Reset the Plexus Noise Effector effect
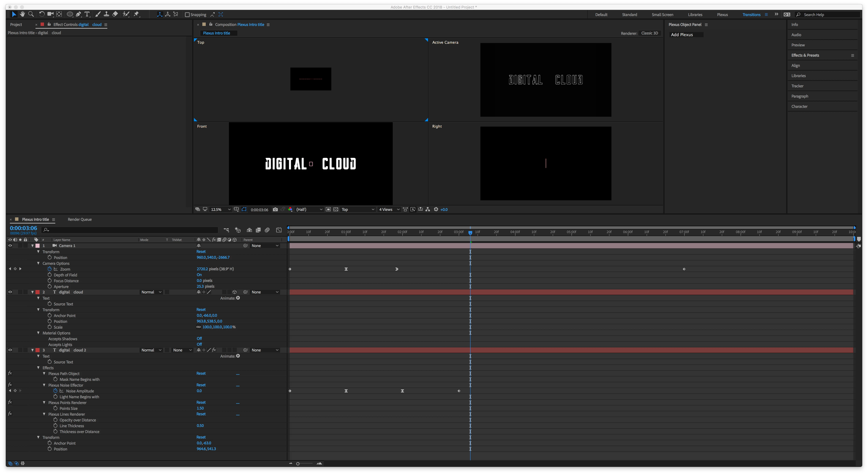This screenshot has width=868, height=474. tap(201, 385)
